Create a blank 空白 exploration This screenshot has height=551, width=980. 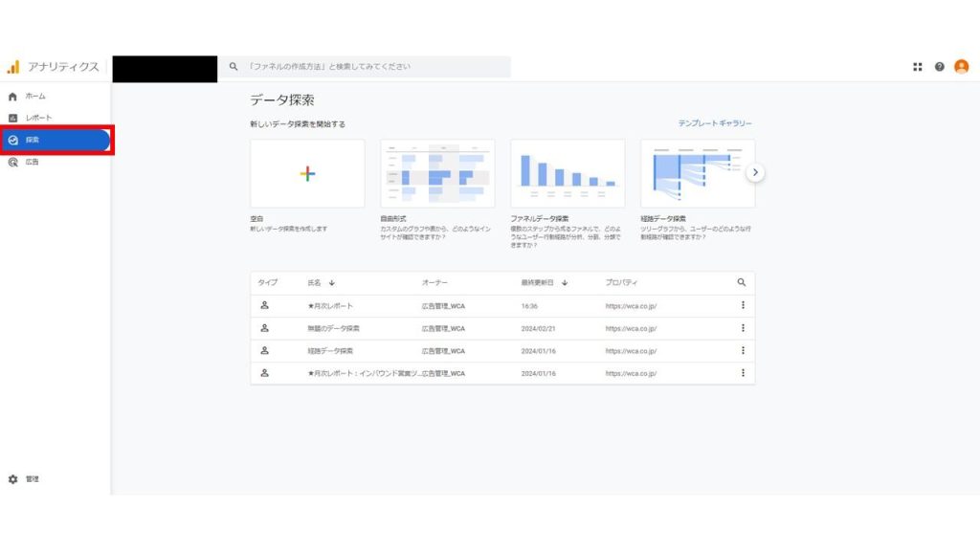[307, 174]
